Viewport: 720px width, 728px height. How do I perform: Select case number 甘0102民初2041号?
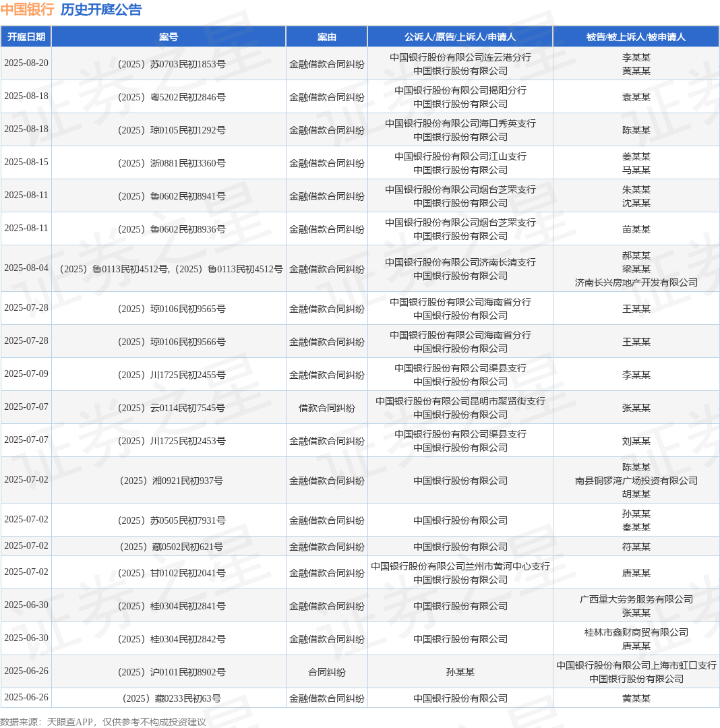pos(172,573)
